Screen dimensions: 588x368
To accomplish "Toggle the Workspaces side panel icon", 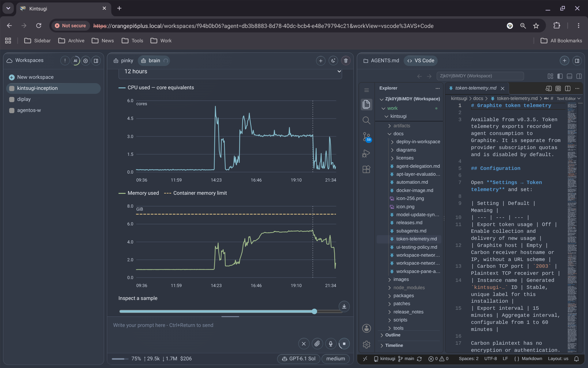I will pos(96,61).
